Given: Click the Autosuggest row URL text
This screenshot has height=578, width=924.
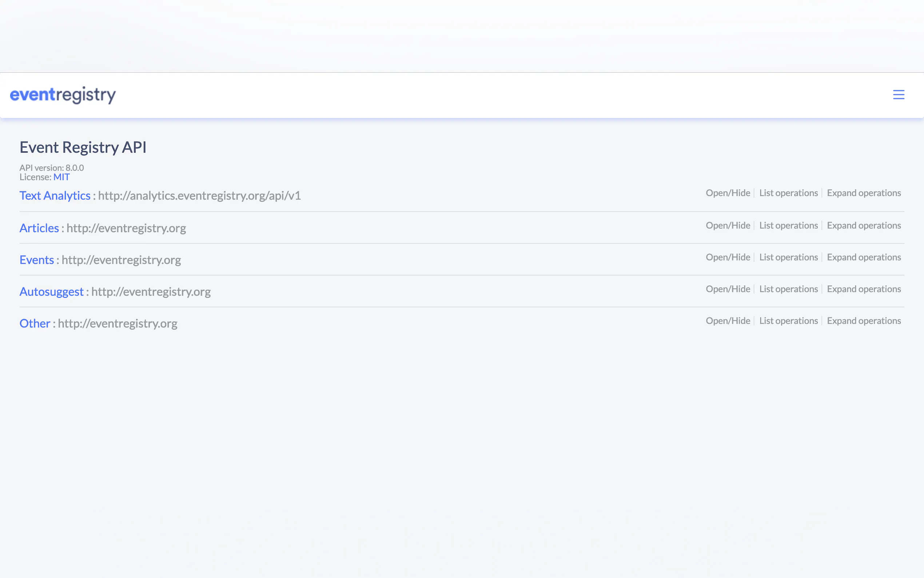Looking at the screenshot, I should point(151,291).
